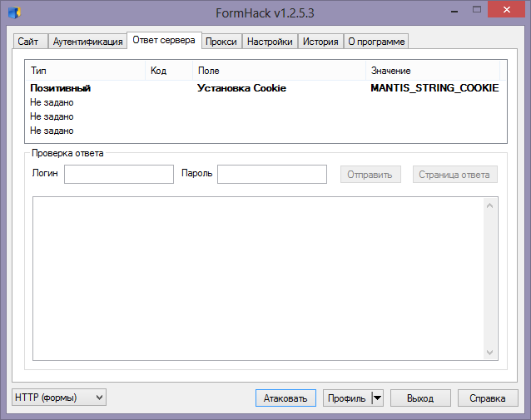531x420 pixels.
Task: Select the Позитивный row in the list
Action: pyautogui.click(x=60, y=88)
